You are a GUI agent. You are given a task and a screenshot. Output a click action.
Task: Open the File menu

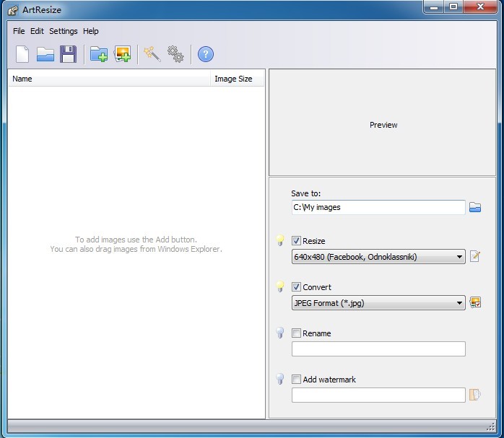click(x=19, y=31)
